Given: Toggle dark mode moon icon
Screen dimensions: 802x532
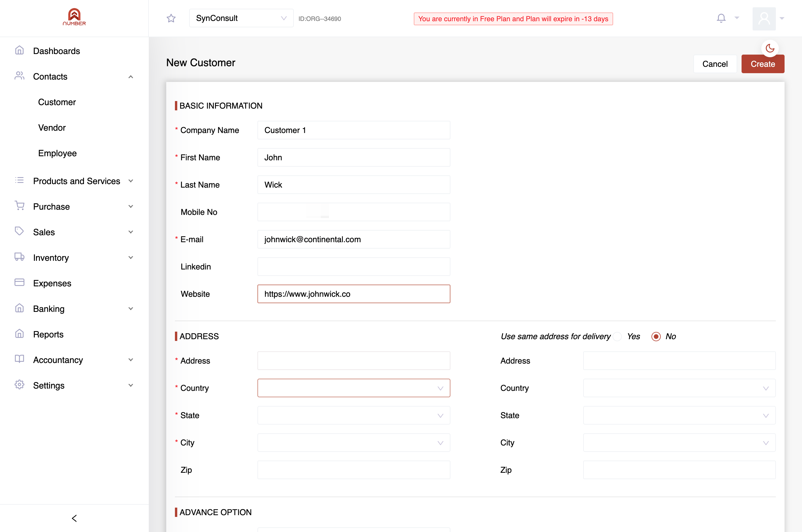Looking at the screenshot, I should [770, 48].
